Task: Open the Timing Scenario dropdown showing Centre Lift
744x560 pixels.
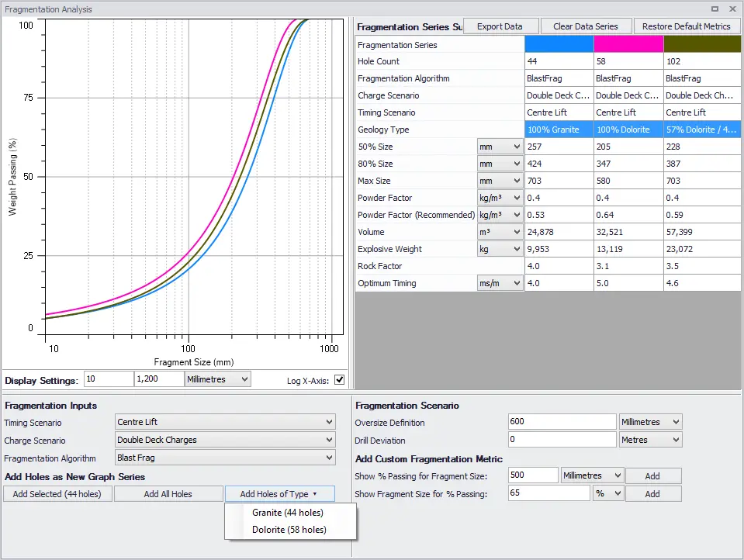Action: click(223, 423)
